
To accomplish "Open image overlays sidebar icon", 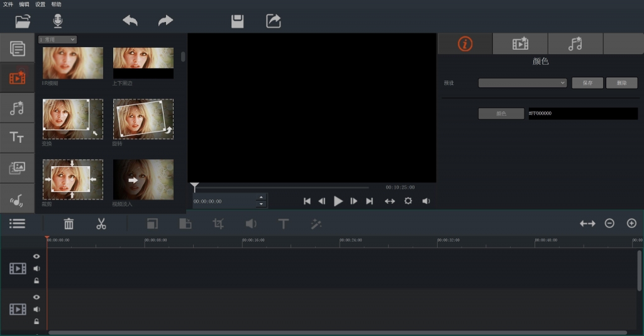I will [x=17, y=167].
